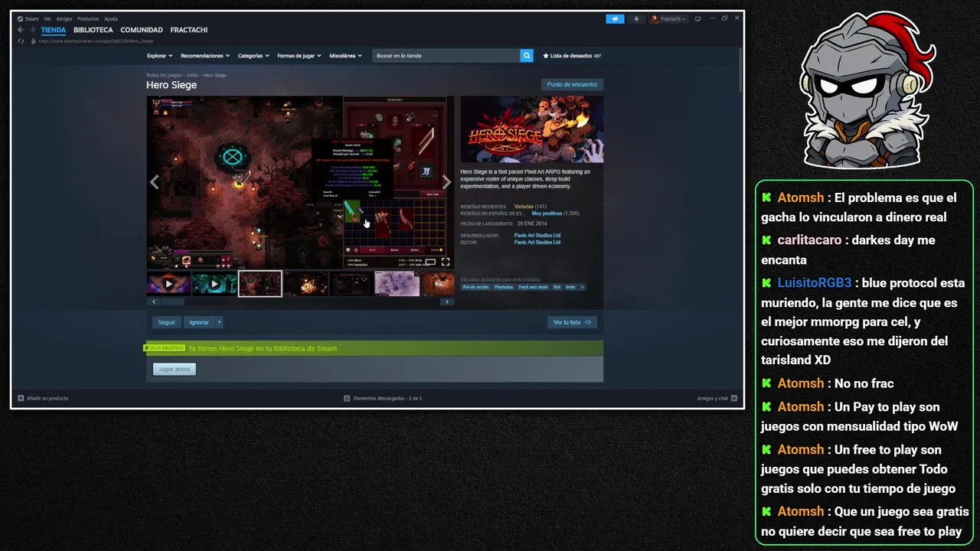Go back with the left arrow
Viewport: 980px width, 551px height.
(x=21, y=30)
